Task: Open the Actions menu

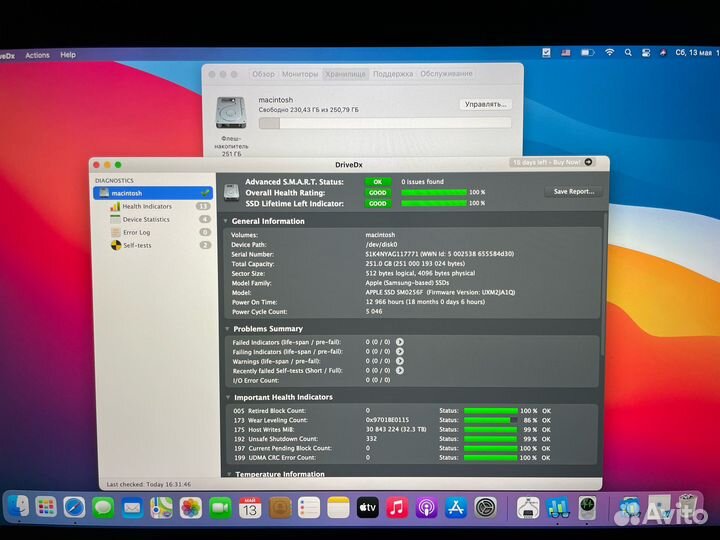Action: point(37,55)
